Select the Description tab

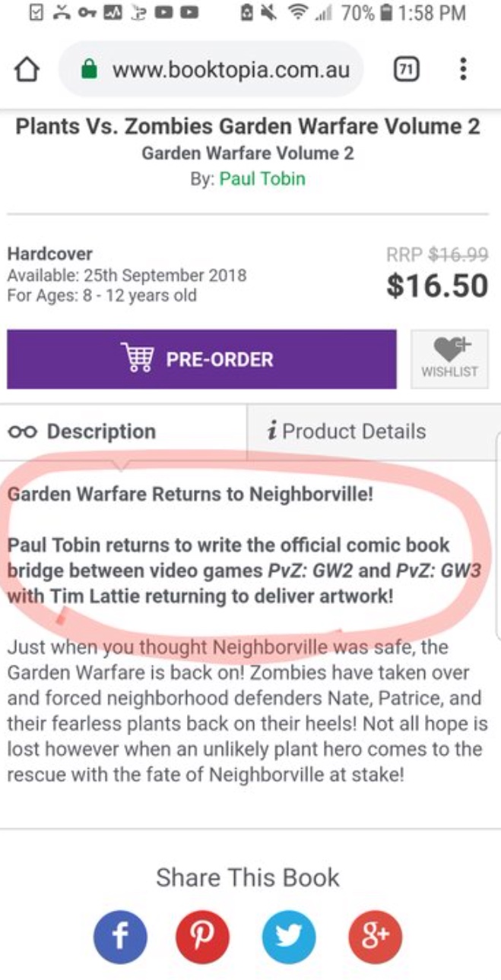pyautogui.click(x=123, y=432)
